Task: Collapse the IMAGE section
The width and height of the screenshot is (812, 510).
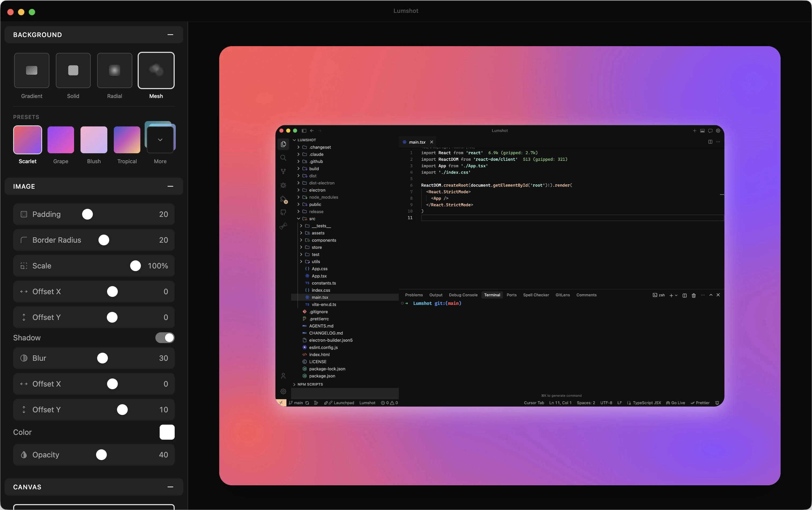Action: pos(170,187)
